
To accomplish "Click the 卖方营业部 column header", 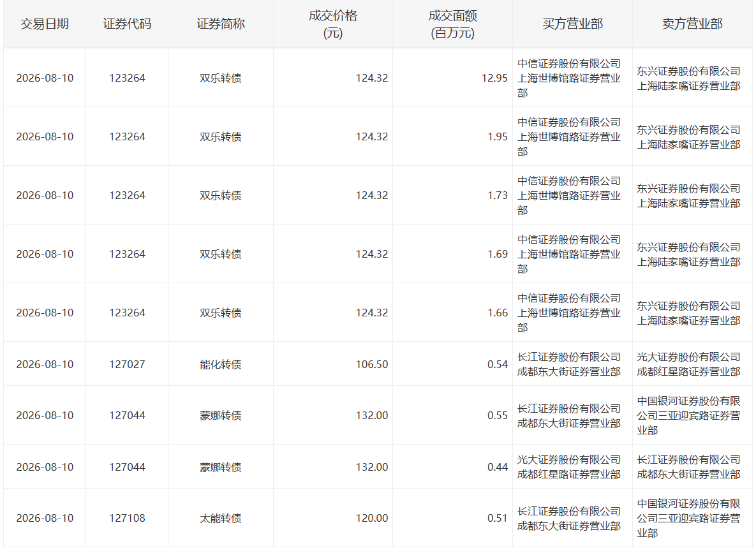I will point(692,24).
